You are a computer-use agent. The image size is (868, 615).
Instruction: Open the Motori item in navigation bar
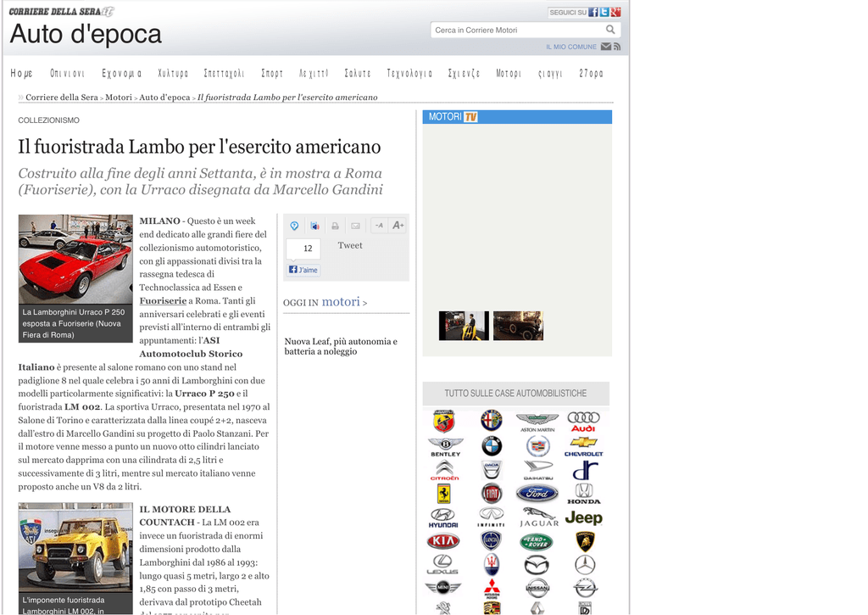click(x=509, y=73)
